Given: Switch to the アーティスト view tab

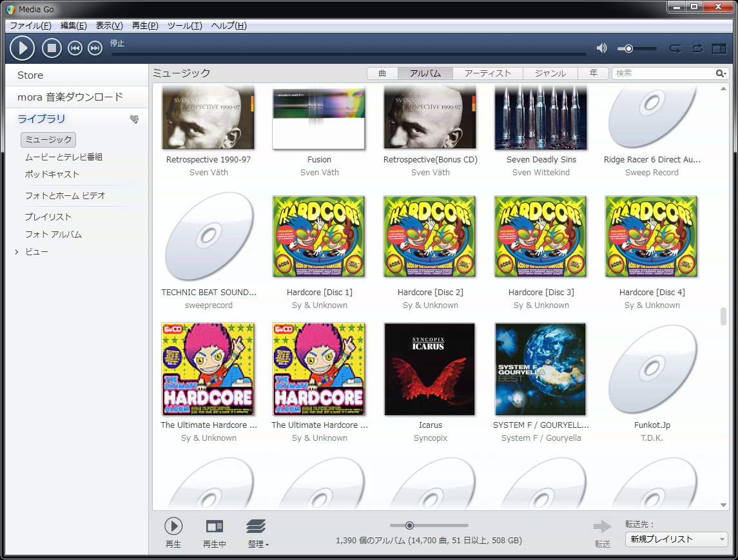Looking at the screenshot, I should pos(488,73).
